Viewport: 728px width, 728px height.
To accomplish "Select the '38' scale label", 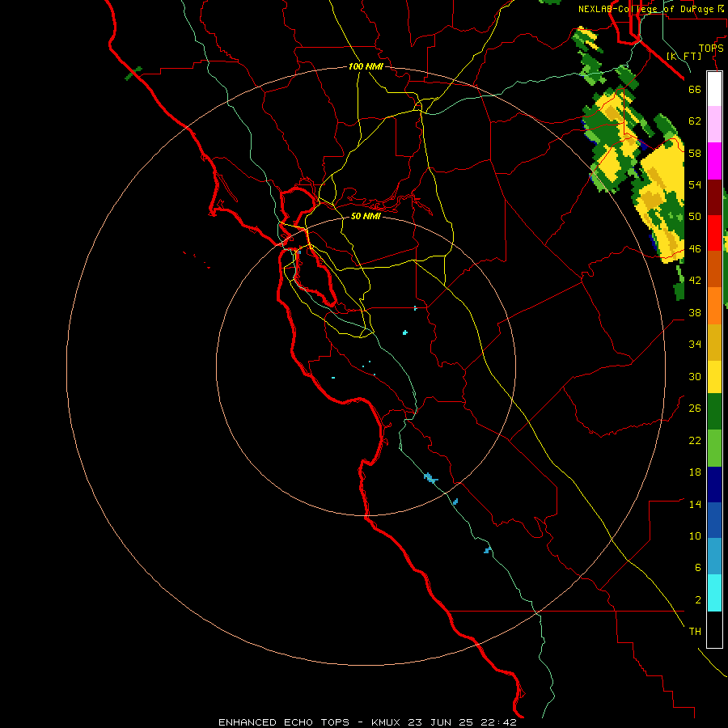I will [x=695, y=312].
